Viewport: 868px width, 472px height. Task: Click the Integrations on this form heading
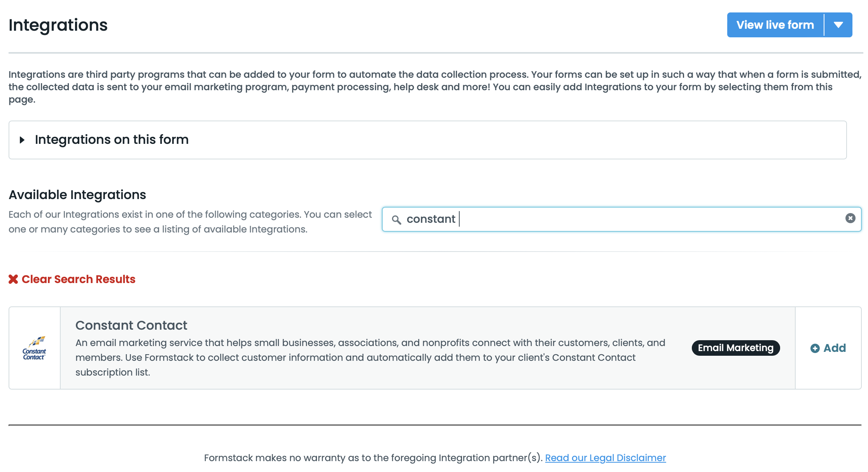[x=112, y=140]
